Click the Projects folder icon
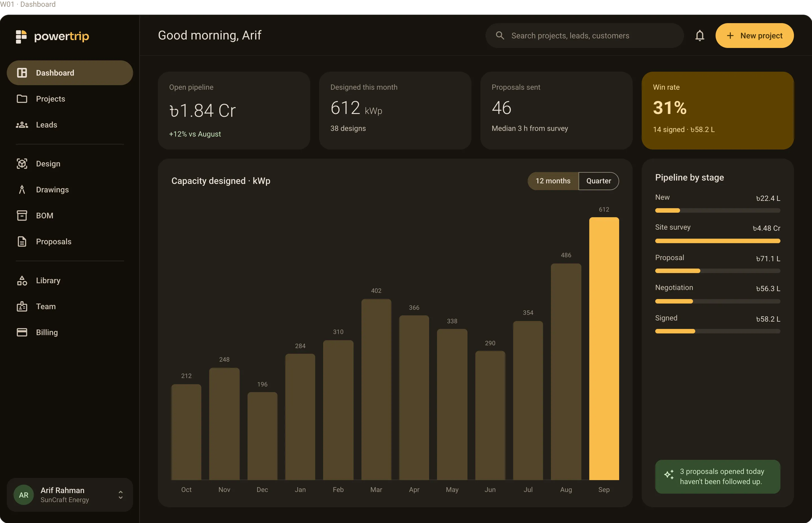This screenshot has width=812, height=523. [x=22, y=98]
